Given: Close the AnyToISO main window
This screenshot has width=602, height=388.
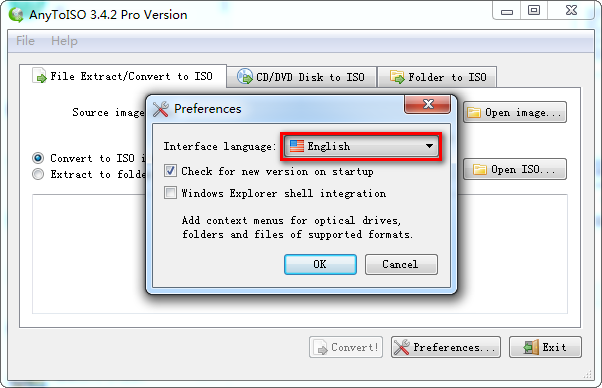Looking at the screenshot, I should point(571,11).
